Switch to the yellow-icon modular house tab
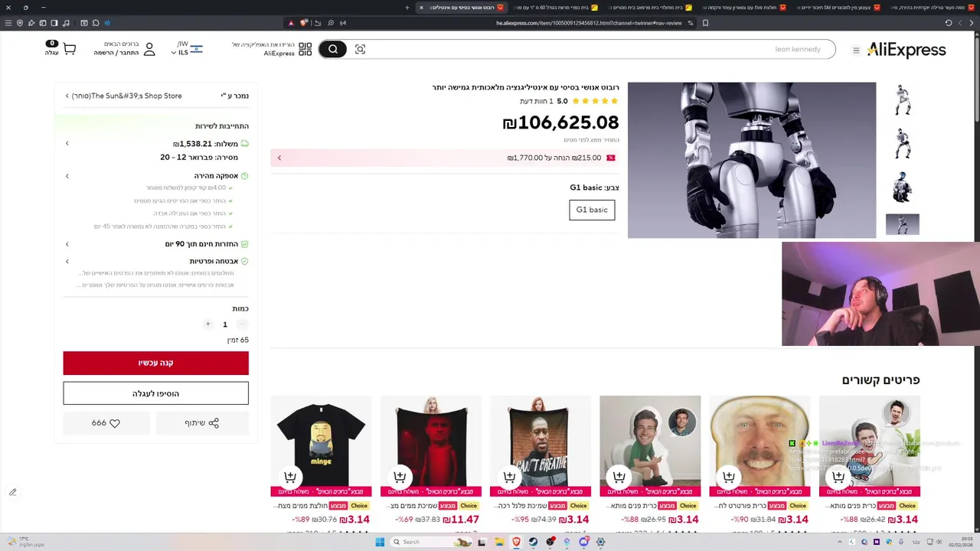Image resolution: width=980 pixels, height=551 pixels. [x=650, y=8]
